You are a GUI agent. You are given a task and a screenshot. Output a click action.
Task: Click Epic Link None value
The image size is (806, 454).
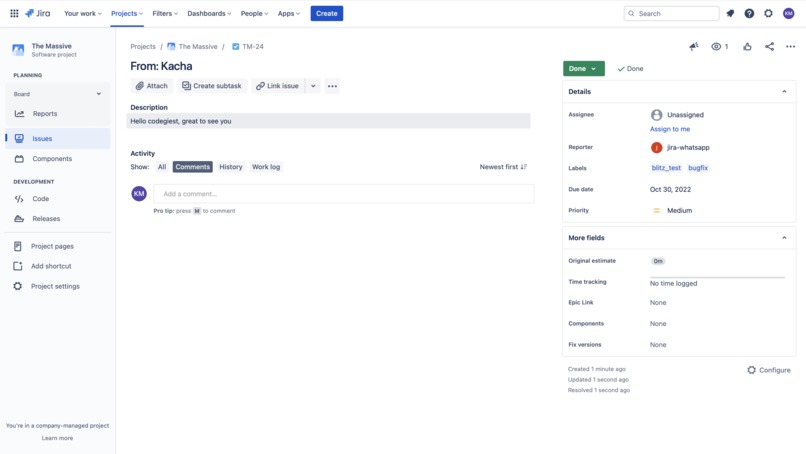coord(658,303)
